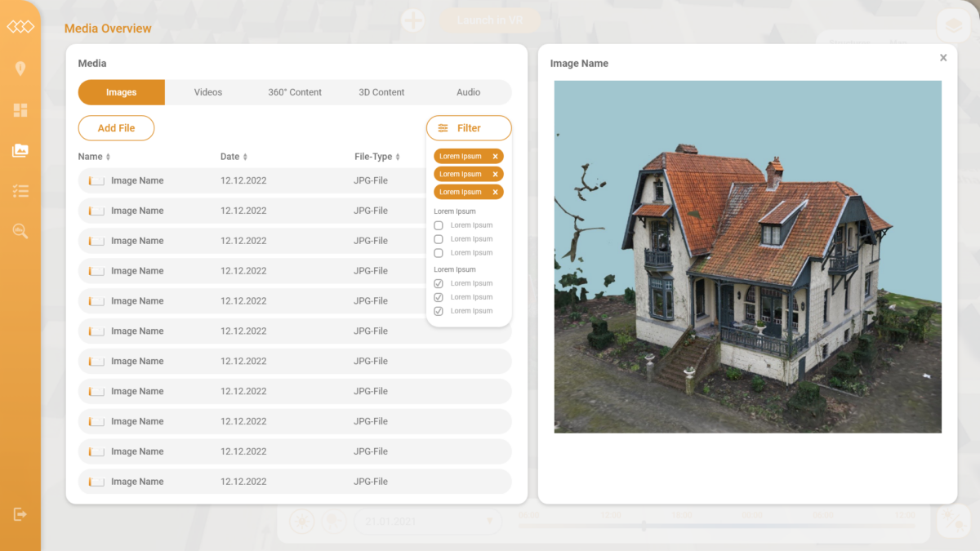Switch to the 3D Content tab

tap(381, 92)
